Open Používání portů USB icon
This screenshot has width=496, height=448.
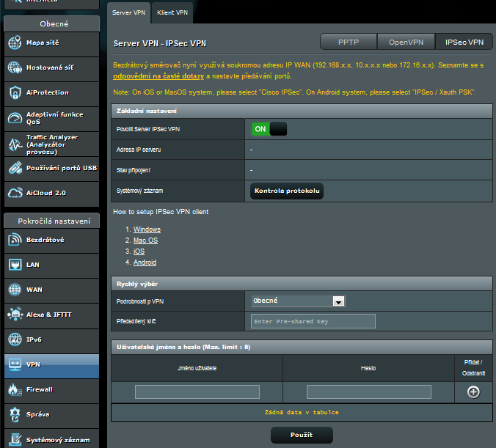[15, 168]
